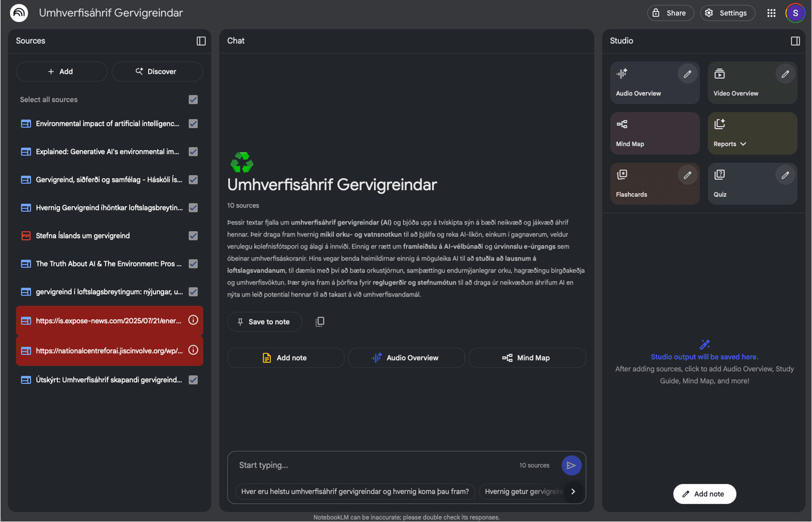
Task: Expand the Reports dropdown
Action: coord(742,145)
